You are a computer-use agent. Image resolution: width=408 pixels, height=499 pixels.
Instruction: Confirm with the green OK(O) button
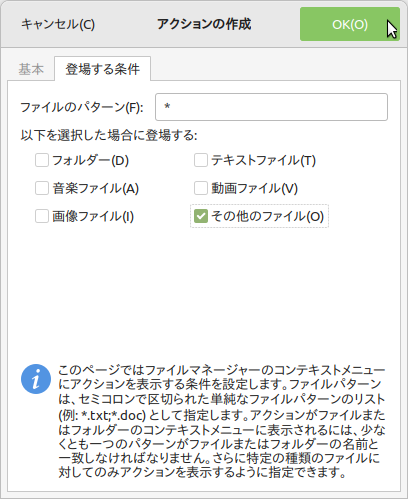point(350,24)
